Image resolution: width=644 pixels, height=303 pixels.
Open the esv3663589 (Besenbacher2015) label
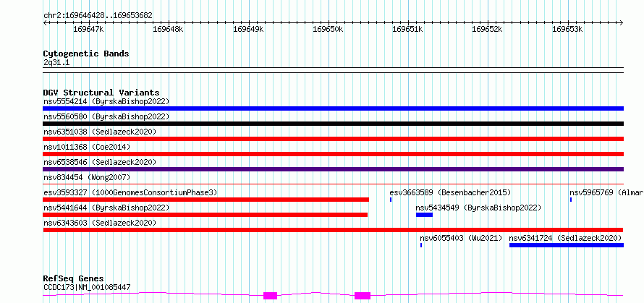coord(450,192)
